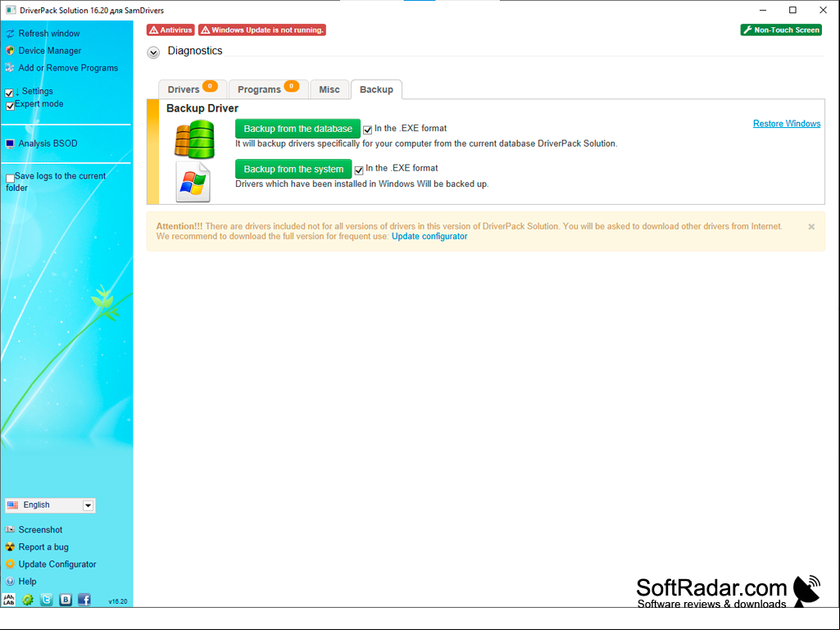Select the Backup tab
Screen dimensions: 840x630
[x=376, y=89]
